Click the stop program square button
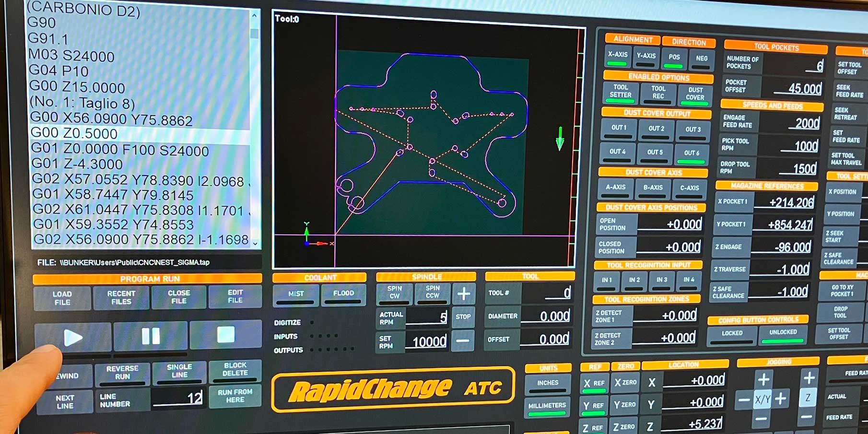 click(x=225, y=335)
